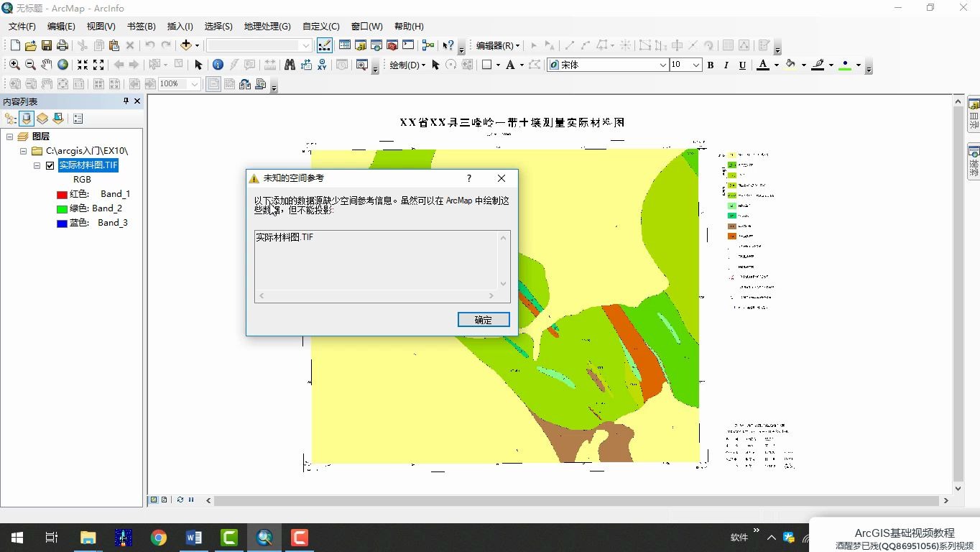Open the viewer window magnifier icon
The width and height of the screenshot is (980, 552).
tap(361, 65)
